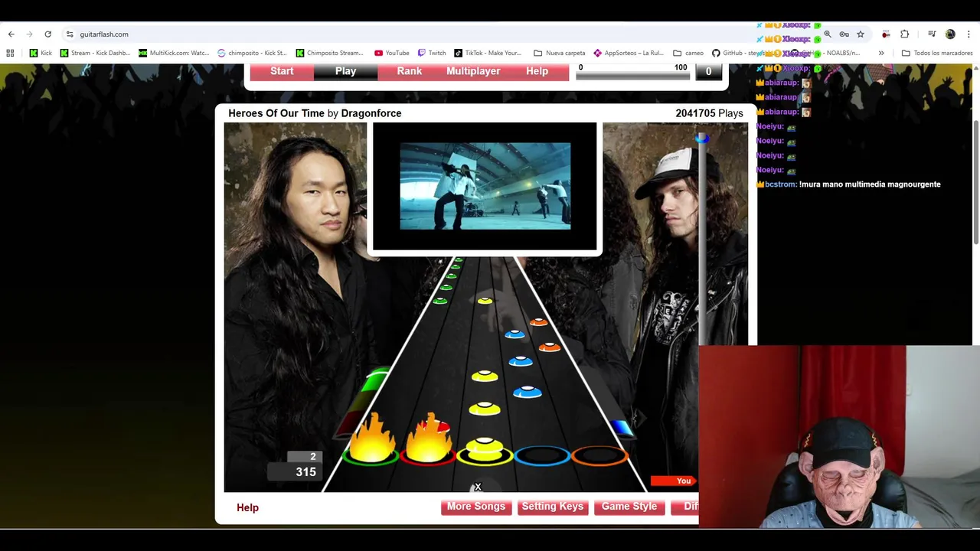Click the page vertical scrollbar
Image resolution: width=980 pixels, height=551 pixels.
(975, 183)
